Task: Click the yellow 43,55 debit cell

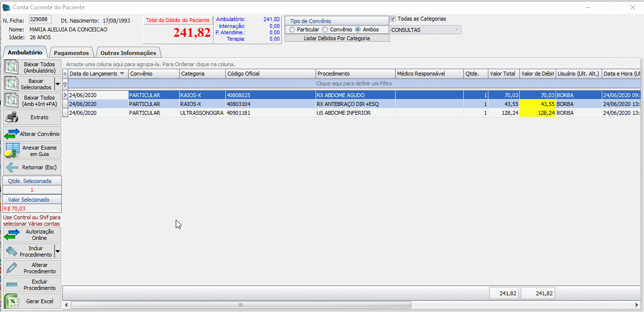Action: point(537,104)
